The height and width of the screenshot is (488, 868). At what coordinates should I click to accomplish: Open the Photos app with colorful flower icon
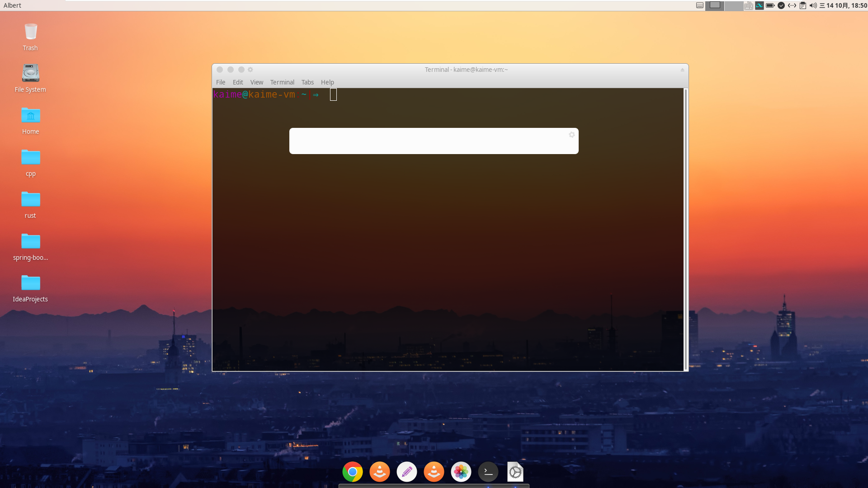coord(461,472)
